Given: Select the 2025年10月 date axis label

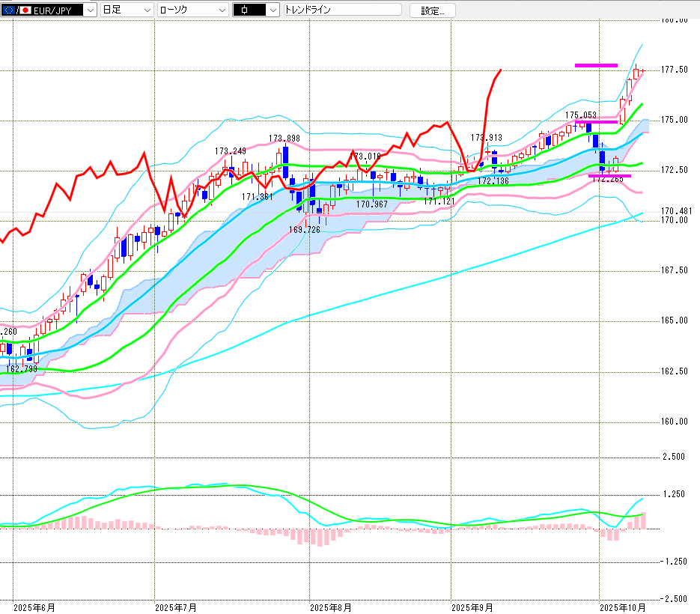Looking at the screenshot, I should pos(624,607).
